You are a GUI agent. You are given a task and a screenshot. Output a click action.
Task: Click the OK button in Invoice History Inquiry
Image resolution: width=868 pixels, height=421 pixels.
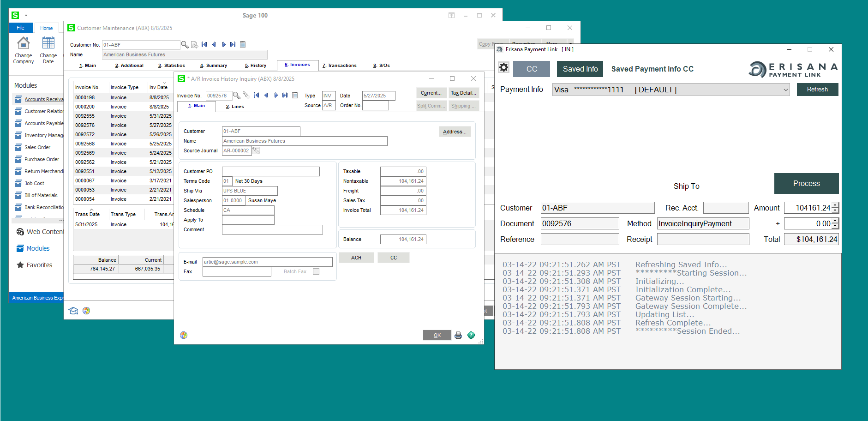tap(437, 335)
